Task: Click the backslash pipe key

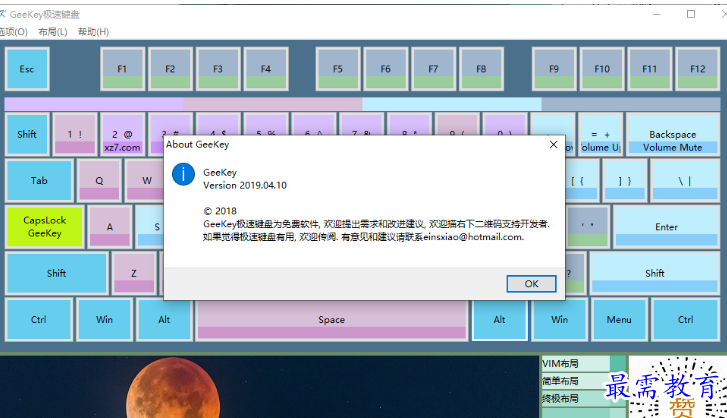Action: tap(685, 181)
